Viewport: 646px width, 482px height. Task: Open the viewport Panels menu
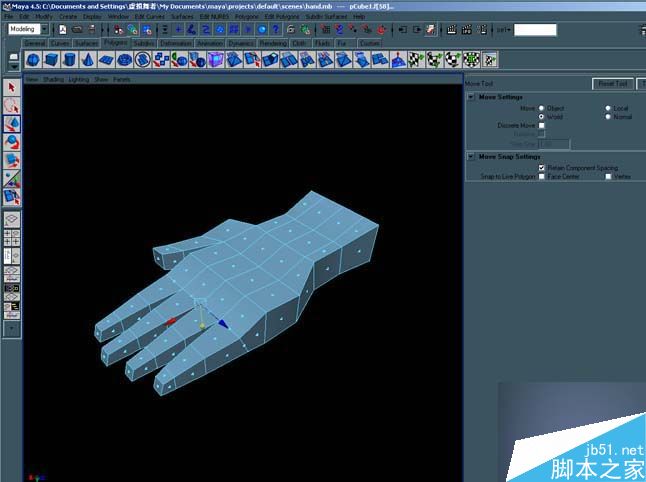pyautogui.click(x=122, y=79)
